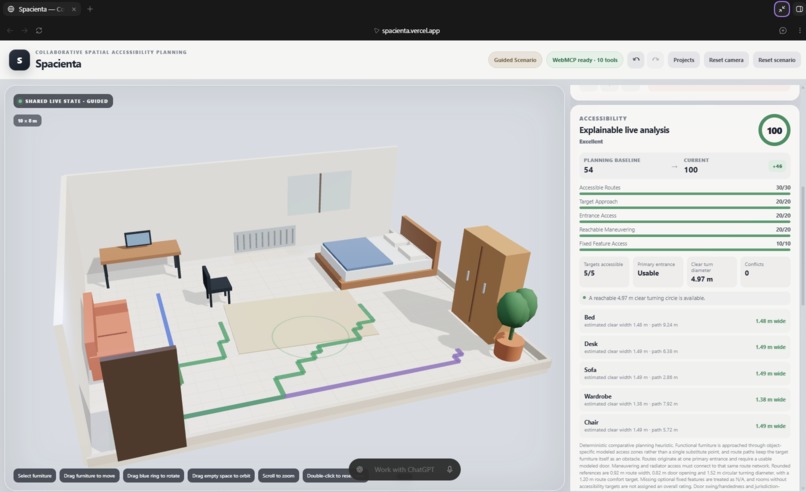Click the Accessible Routes progress bar
The image size is (806, 492).
coord(685,194)
